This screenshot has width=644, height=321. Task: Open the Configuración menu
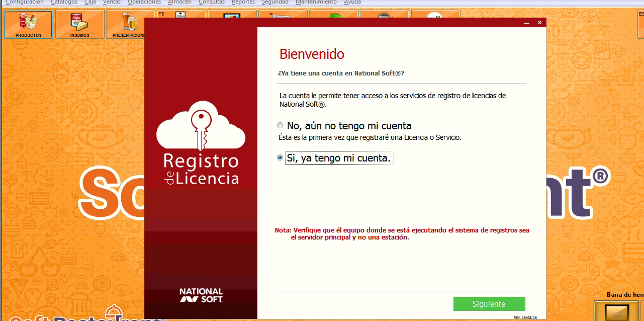(x=25, y=2)
